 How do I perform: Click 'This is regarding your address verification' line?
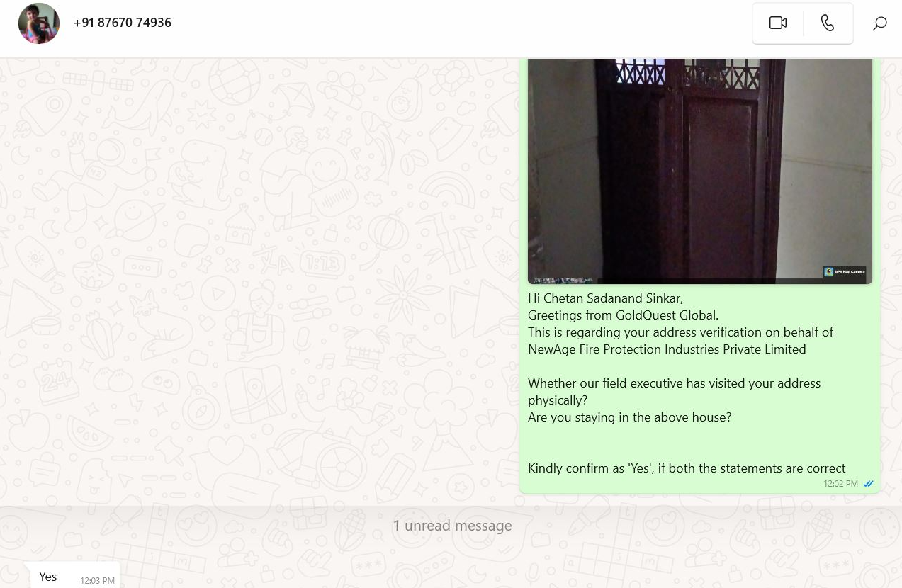tap(680, 332)
